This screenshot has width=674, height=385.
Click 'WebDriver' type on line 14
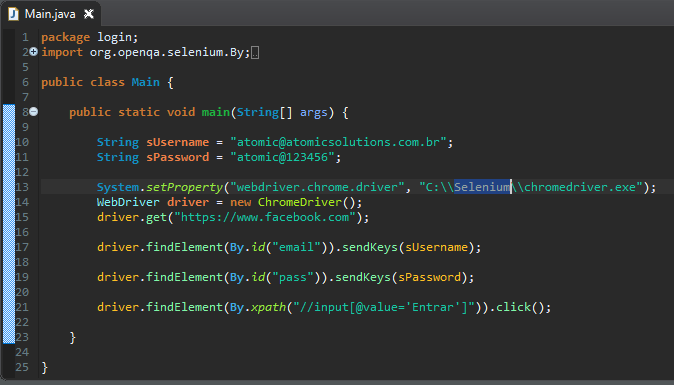[128, 202]
